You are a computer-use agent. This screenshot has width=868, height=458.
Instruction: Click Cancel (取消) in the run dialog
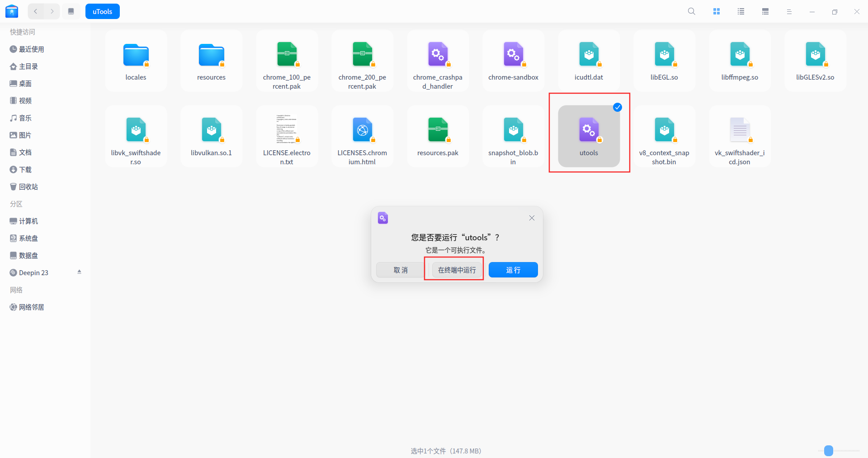401,270
